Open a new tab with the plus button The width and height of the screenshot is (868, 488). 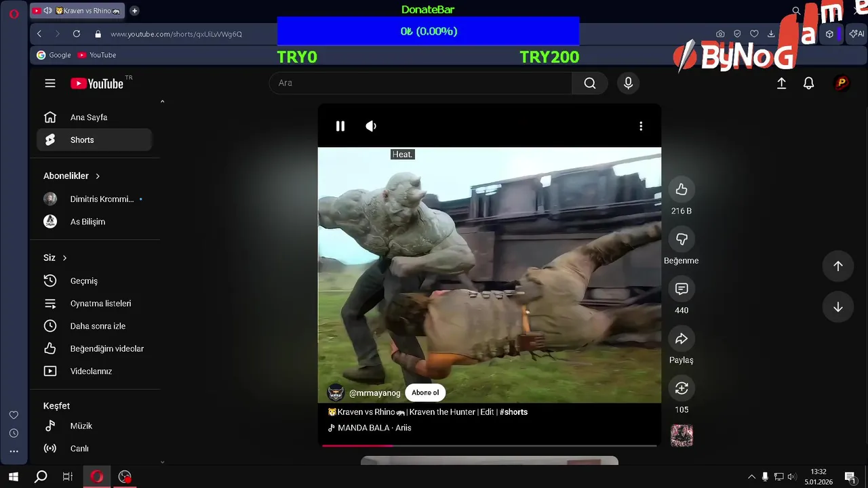(134, 11)
